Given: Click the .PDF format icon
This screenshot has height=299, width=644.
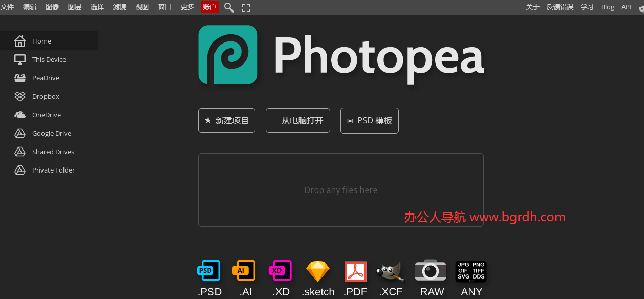Looking at the screenshot, I should point(355,271).
